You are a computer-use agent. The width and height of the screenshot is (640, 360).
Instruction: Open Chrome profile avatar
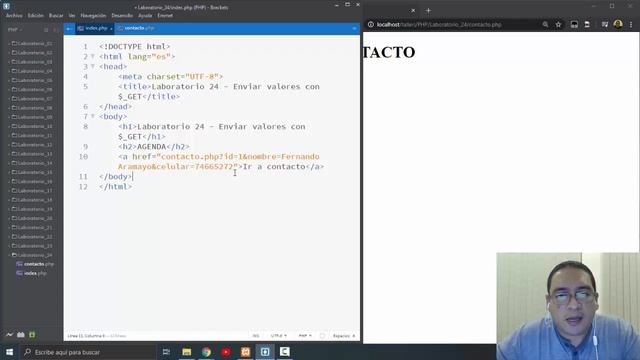618,24
